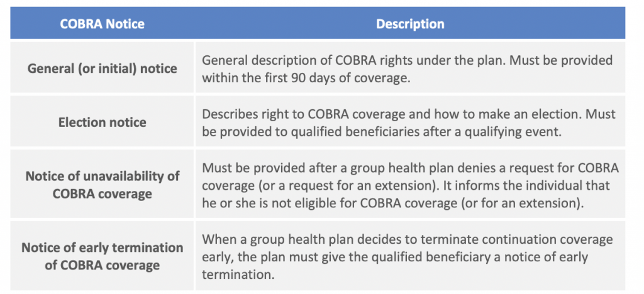
Task: Select Notice of unavailability of COBRA coverage cell
Action: (103, 185)
